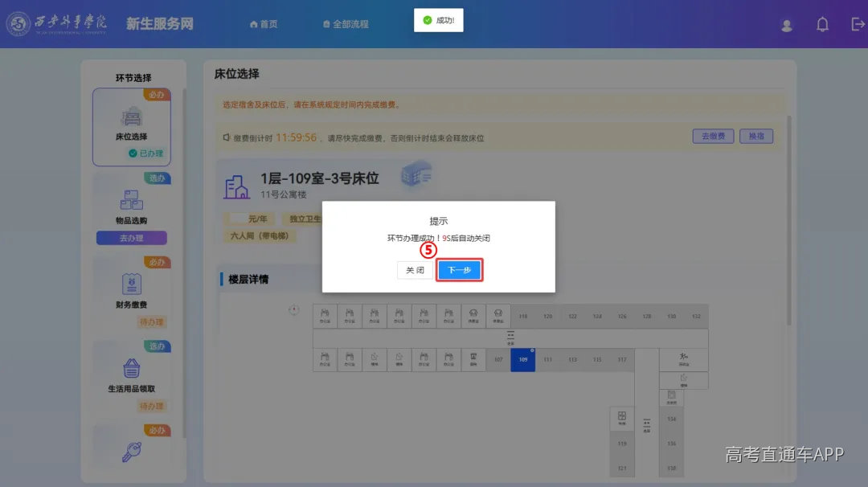
Task: Select 财务缴费 step icon in sidebar
Action: point(132,284)
